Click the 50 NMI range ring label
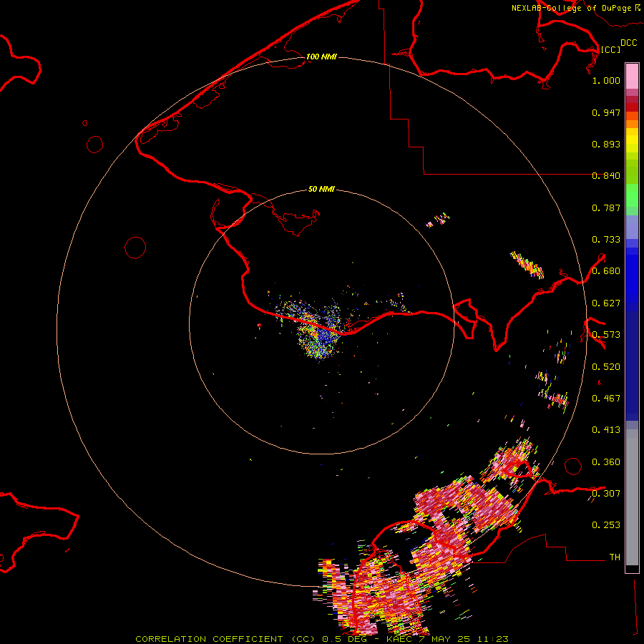Viewport: 644px width, 644px height. (321, 189)
